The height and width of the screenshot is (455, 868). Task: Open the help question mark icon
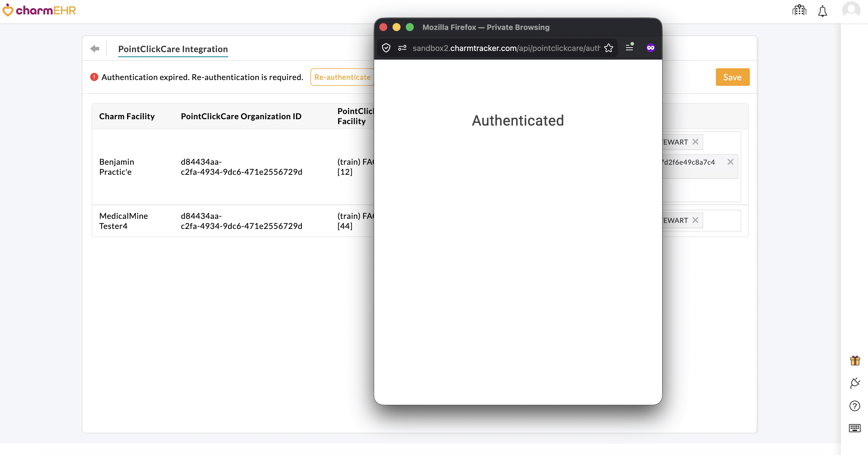point(855,406)
